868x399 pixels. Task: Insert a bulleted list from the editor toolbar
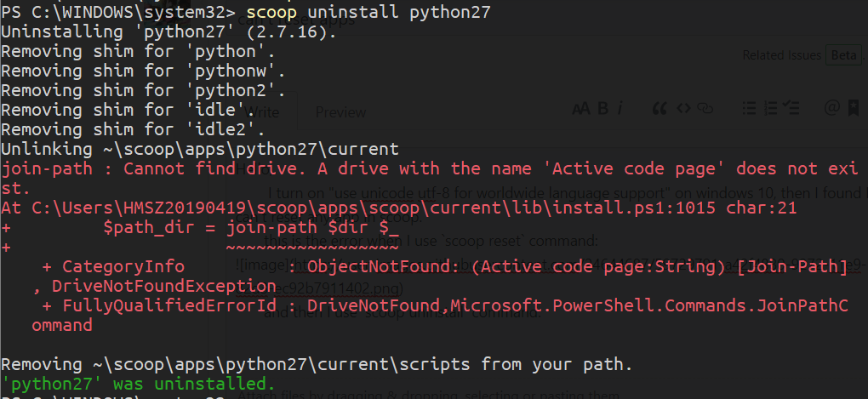749,108
